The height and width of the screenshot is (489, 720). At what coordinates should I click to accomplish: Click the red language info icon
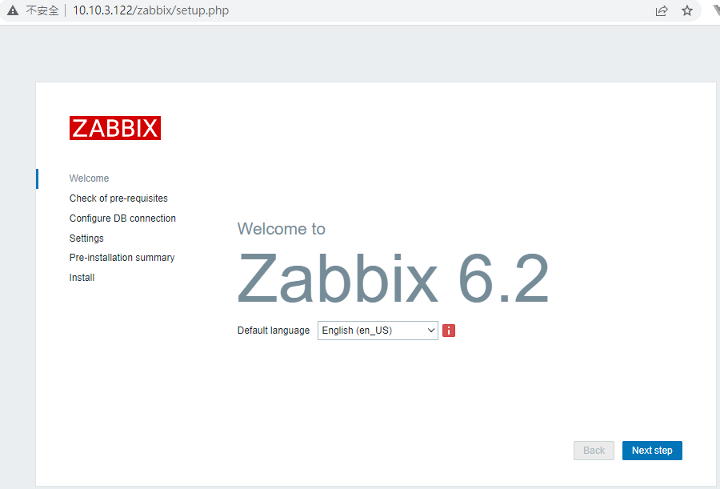pyautogui.click(x=449, y=331)
